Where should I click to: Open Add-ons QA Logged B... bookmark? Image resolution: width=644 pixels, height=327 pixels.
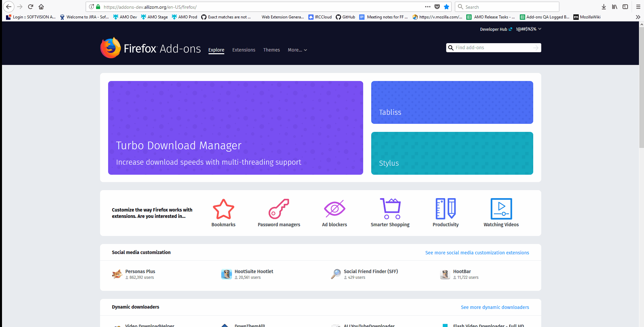click(x=545, y=17)
